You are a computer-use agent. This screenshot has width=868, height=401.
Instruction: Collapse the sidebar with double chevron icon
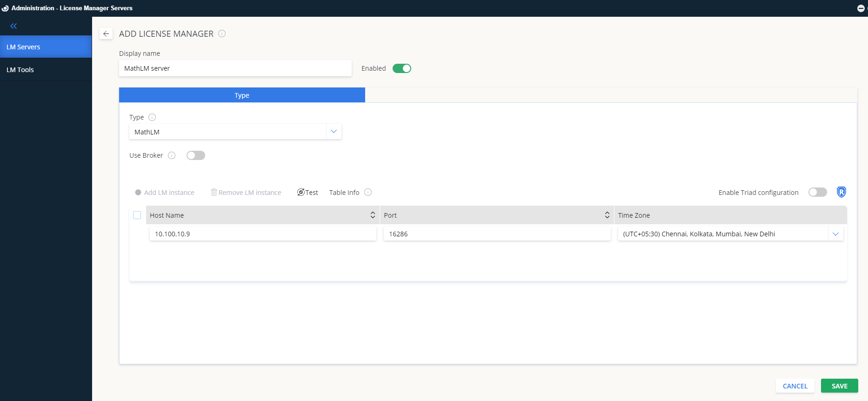point(13,26)
